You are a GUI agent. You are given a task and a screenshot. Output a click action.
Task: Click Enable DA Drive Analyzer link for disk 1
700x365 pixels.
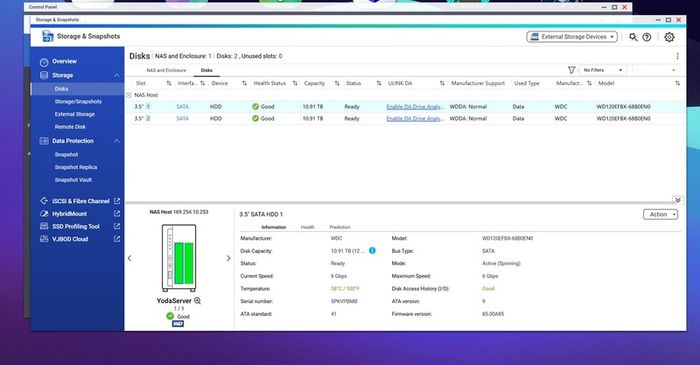tap(415, 107)
